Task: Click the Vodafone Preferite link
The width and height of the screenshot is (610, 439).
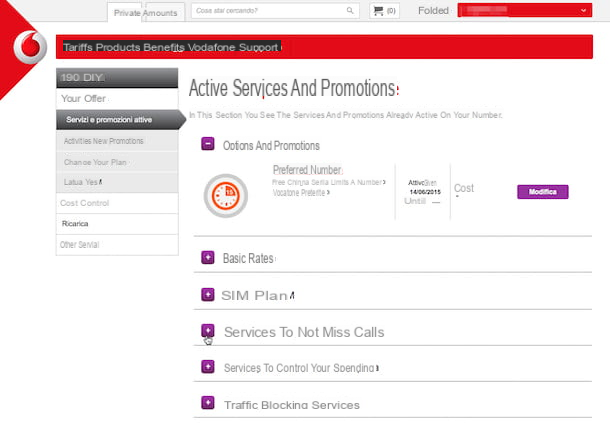Action: point(299,193)
